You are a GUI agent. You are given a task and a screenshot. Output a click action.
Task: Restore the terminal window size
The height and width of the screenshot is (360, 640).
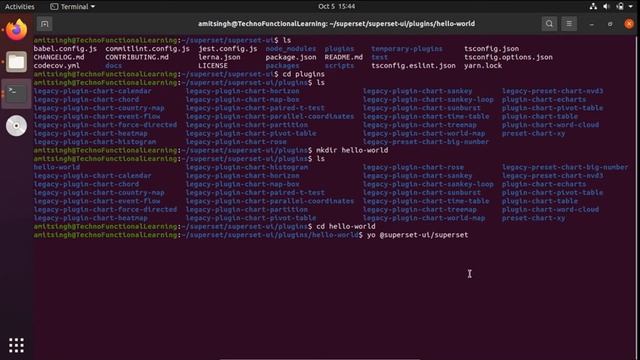(610, 24)
